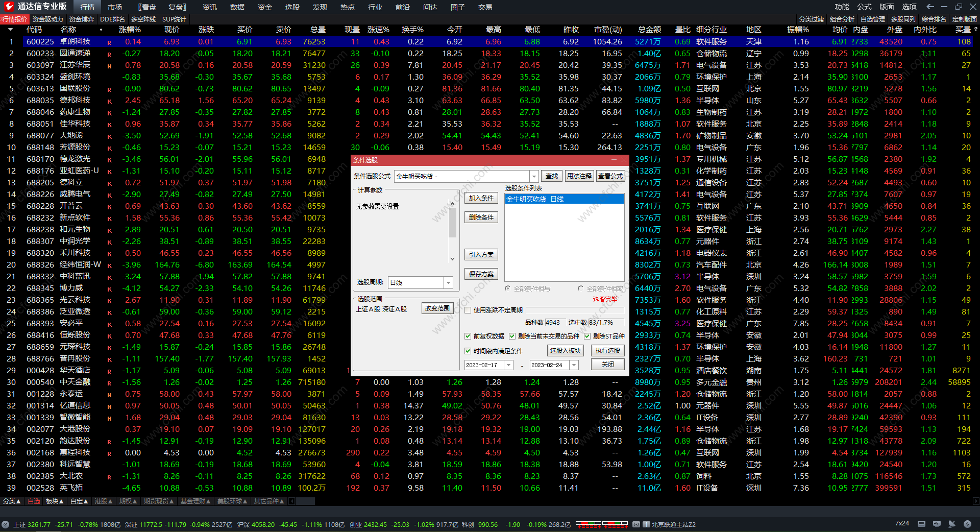Click the lightning bolt status icon
This screenshot has width=980, height=532.
tap(967, 524)
